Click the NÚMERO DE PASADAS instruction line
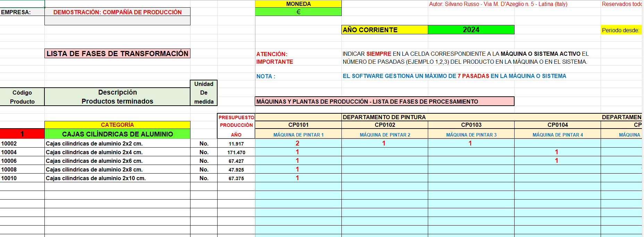This screenshot has height=237, width=644. 465,62
